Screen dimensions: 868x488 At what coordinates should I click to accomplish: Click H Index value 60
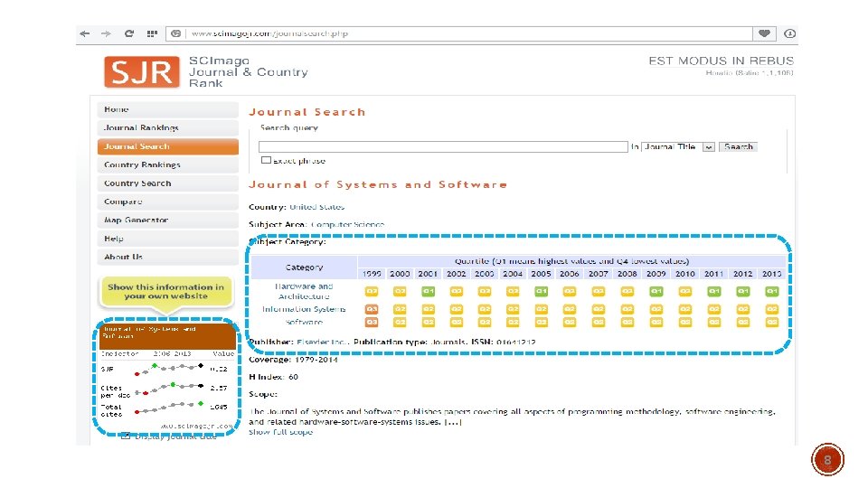point(293,377)
